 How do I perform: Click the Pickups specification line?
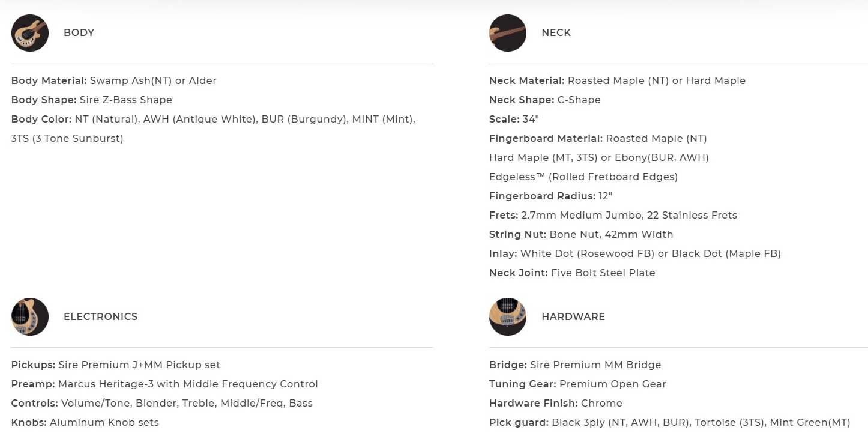pos(116,365)
